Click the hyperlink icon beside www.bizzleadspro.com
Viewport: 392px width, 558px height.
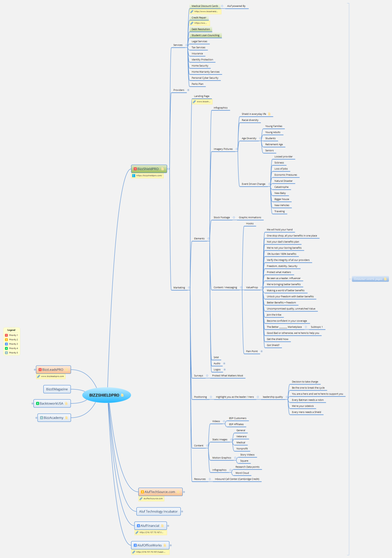[x=39, y=376]
